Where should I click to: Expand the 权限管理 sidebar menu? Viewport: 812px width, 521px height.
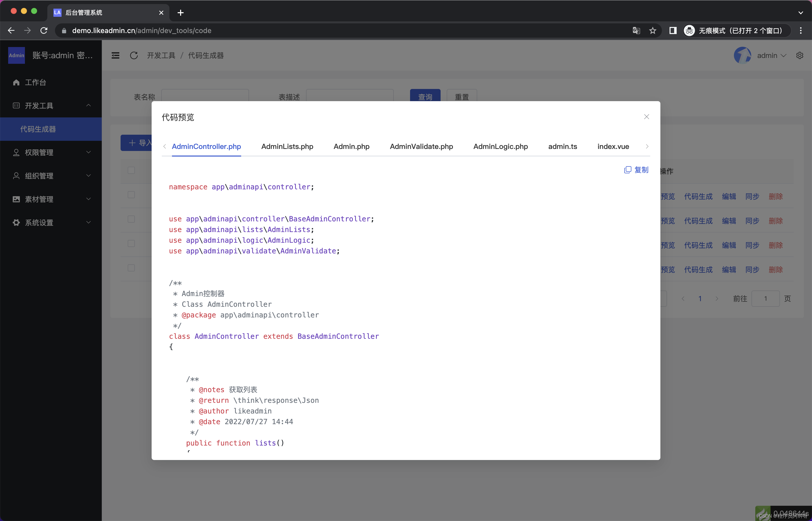(x=51, y=152)
